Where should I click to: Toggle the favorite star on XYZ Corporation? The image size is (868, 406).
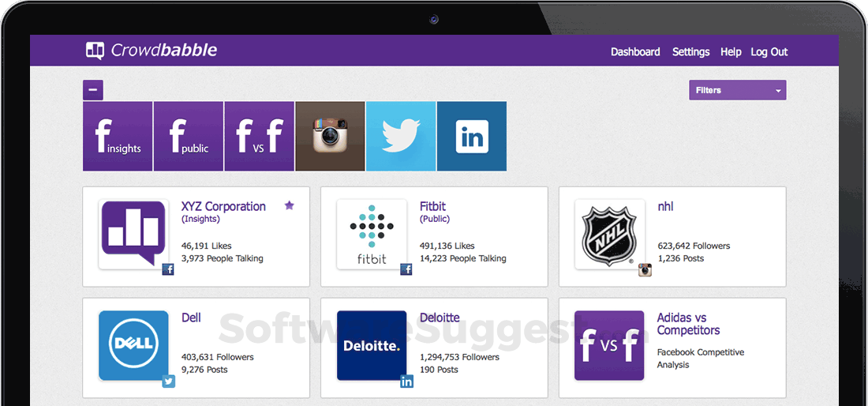289,205
